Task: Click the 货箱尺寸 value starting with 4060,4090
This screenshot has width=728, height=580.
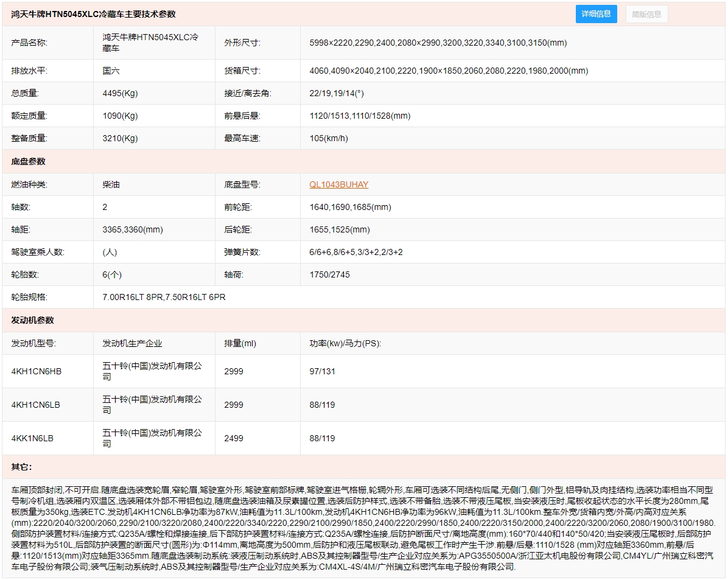Action: click(449, 71)
